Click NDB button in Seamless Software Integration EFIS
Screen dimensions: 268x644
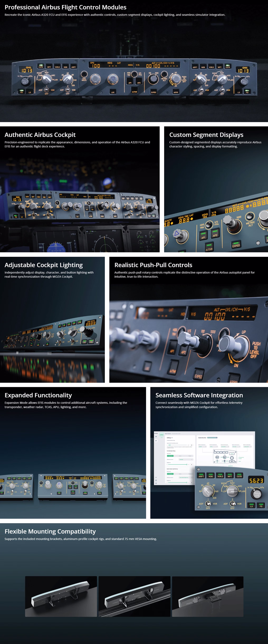coord(211,475)
